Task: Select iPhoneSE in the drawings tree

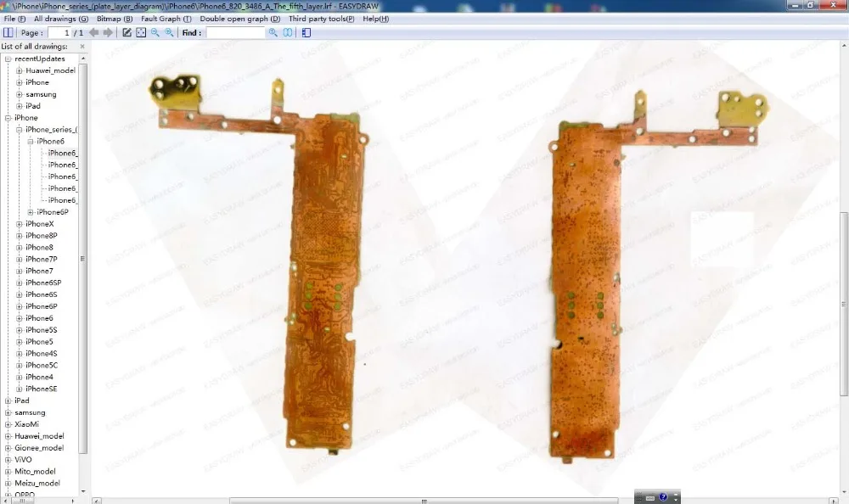Action: click(x=41, y=389)
